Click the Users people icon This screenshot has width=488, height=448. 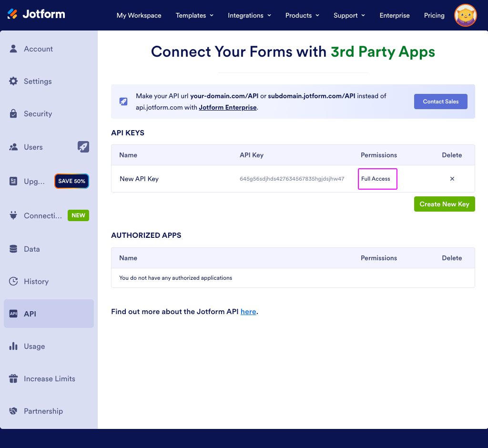[13, 147]
